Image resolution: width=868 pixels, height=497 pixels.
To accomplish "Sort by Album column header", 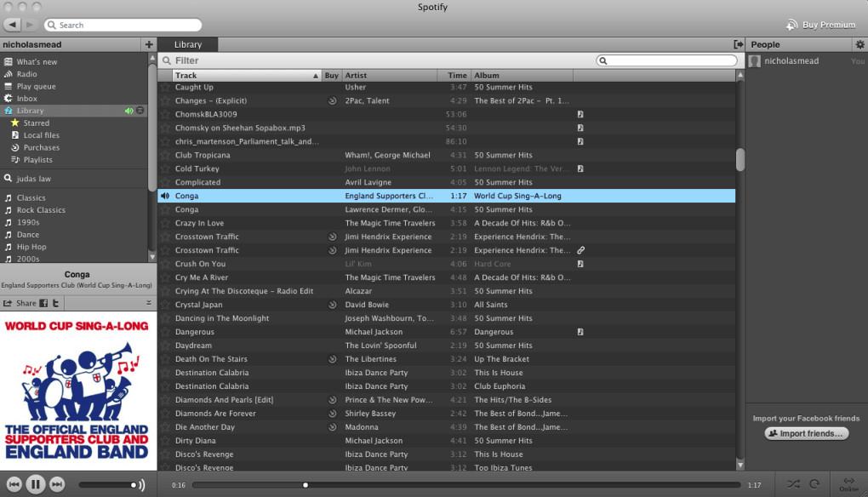I will [x=522, y=75].
